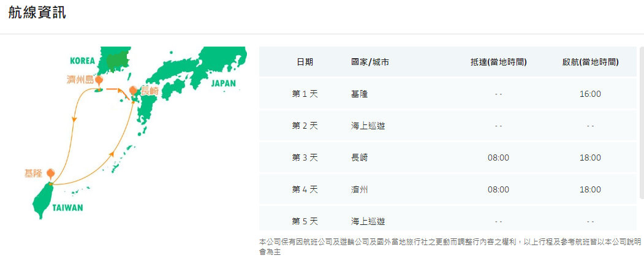Click 長崎 in the city column
Viewport: 644px width, 258px height.
tap(359, 157)
